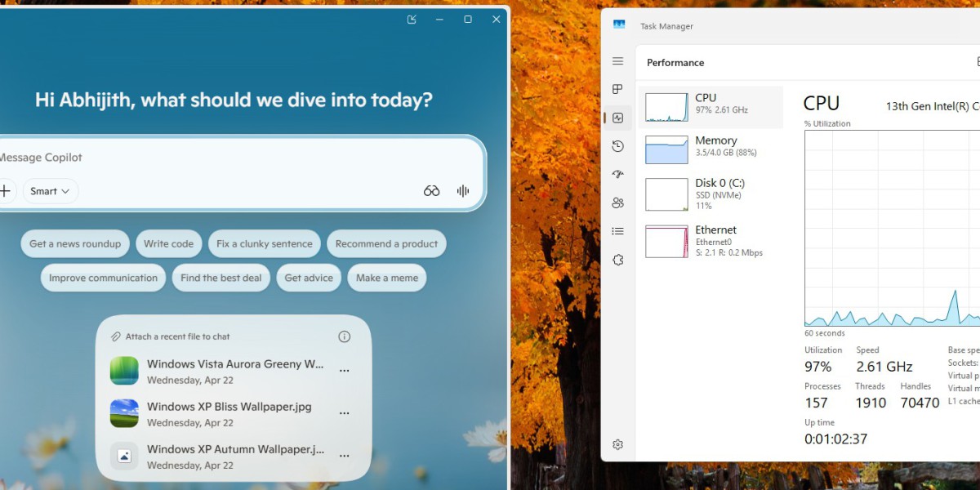Click 13th Gen Intel processor name
This screenshot has height=490, width=980.
(x=933, y=106)
